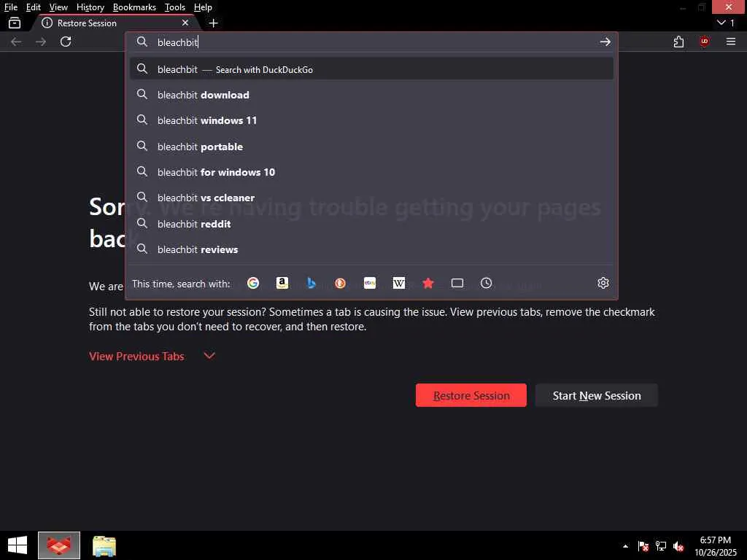Open the Extensions puzzle icon

coord(679,42)
